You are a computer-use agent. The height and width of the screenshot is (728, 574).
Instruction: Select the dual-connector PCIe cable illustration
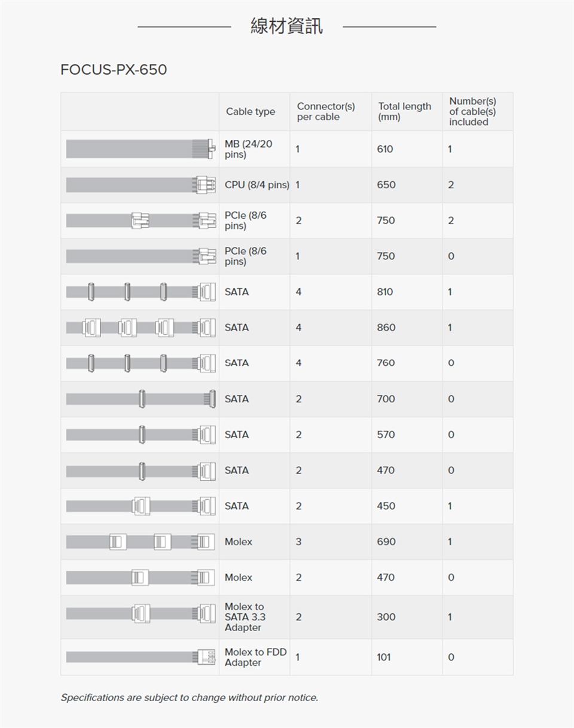tap(140, 221)
